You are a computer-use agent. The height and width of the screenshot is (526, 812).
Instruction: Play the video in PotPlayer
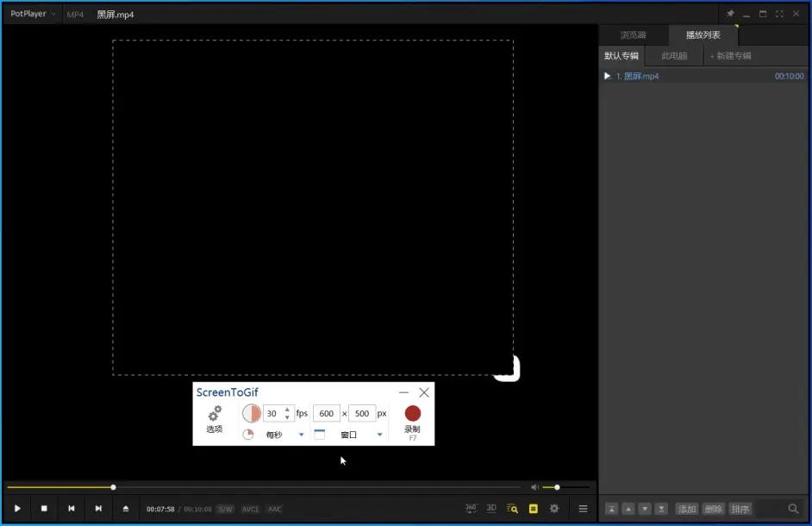17,509
